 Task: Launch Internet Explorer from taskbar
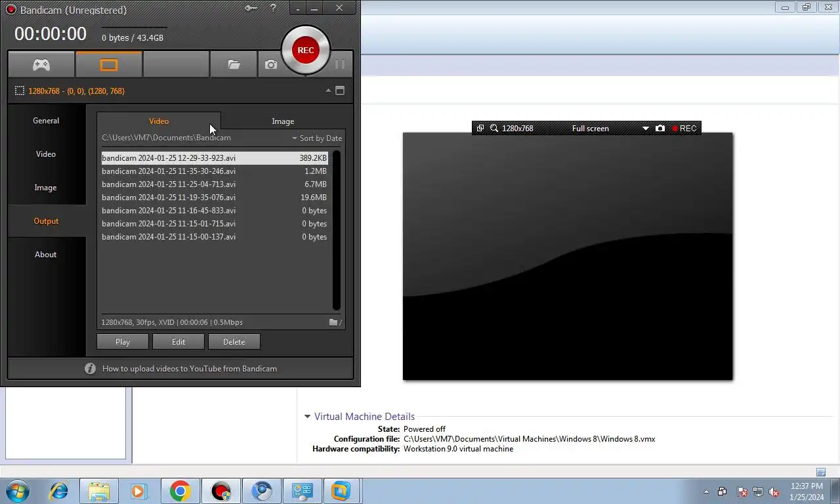click(x=59, y=491)
